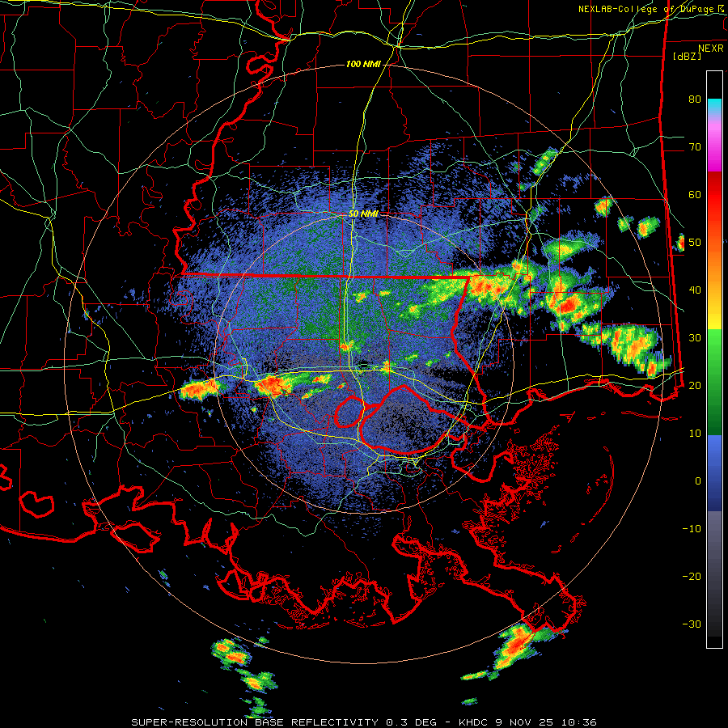The width and height of the screenshot is (728, 728).
Task: Click the 50 dBZ scale label
Action: [x=695, y=243]
